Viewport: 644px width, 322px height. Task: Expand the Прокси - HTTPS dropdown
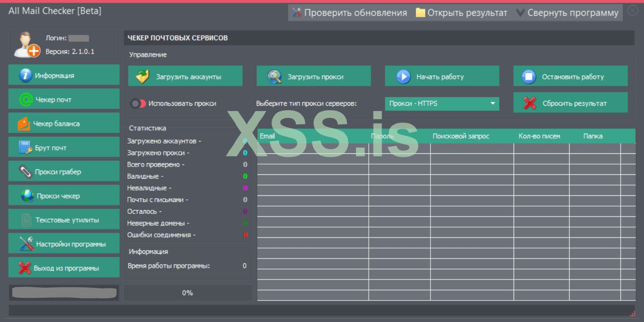tap(442, 104)
